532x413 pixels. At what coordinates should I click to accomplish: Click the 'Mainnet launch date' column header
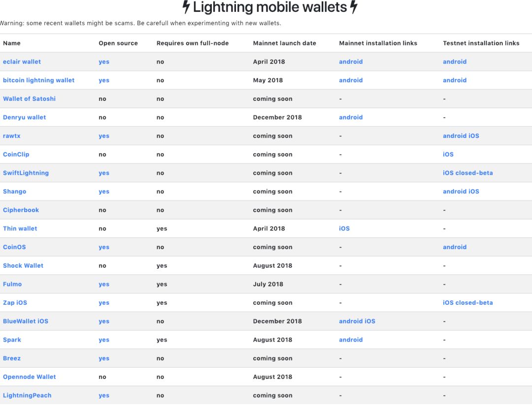pos(284,43)
